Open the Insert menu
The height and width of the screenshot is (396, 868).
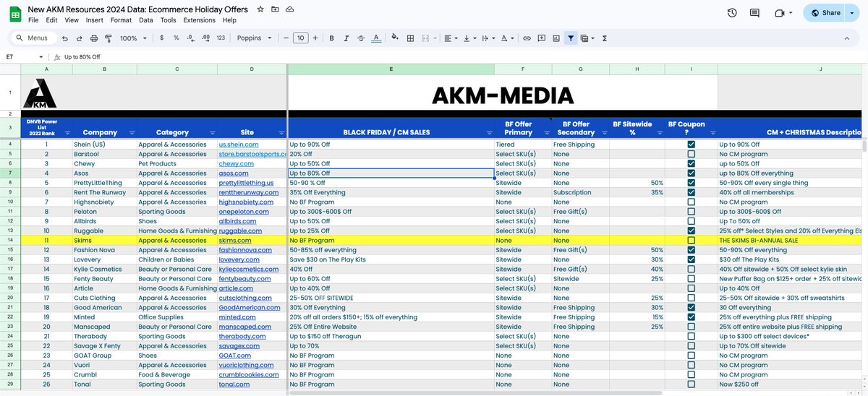coord(94,20)
